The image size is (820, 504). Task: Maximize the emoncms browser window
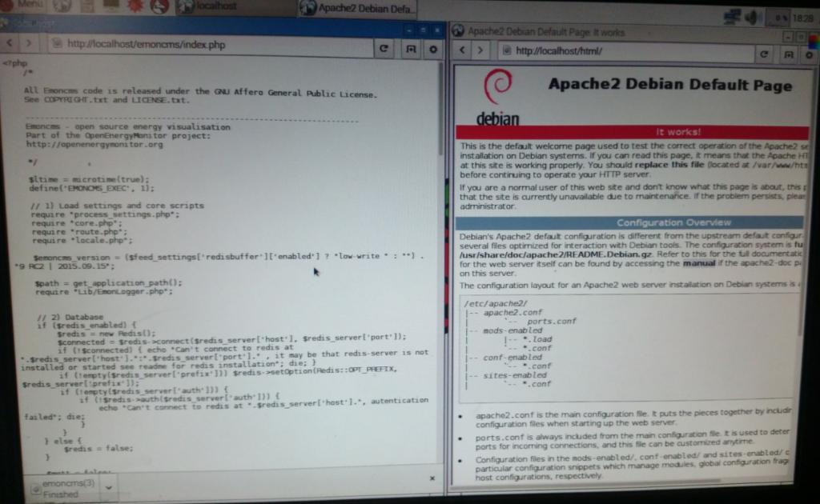(x=423, y=30)
